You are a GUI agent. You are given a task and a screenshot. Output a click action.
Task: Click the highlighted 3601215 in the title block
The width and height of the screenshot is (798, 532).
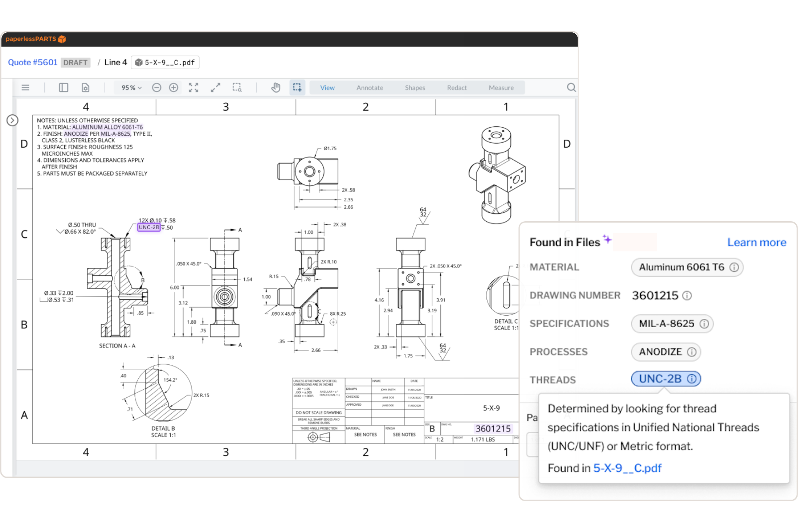pos(493,429)
